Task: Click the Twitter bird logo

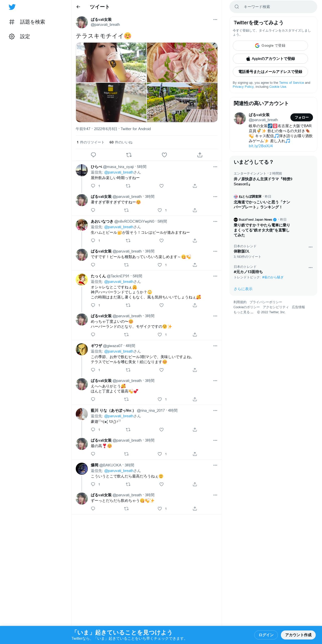Action: (12, 7)
